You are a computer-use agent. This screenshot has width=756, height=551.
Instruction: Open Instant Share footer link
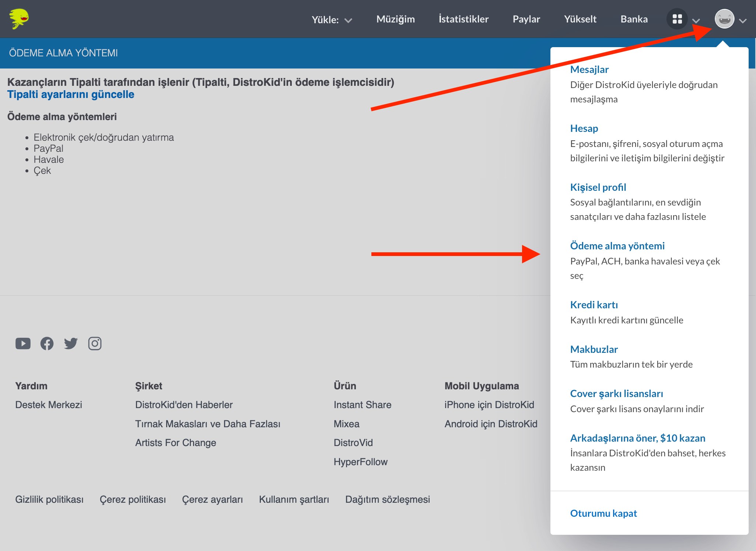click(362, 405)
